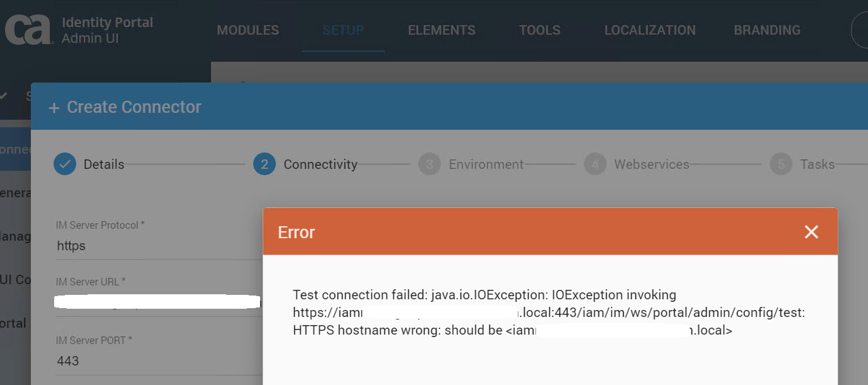Click the Webservices step number 4 circle
Image resolution: width=868 pixels, height=385 pixels.
tap(595, 164)
